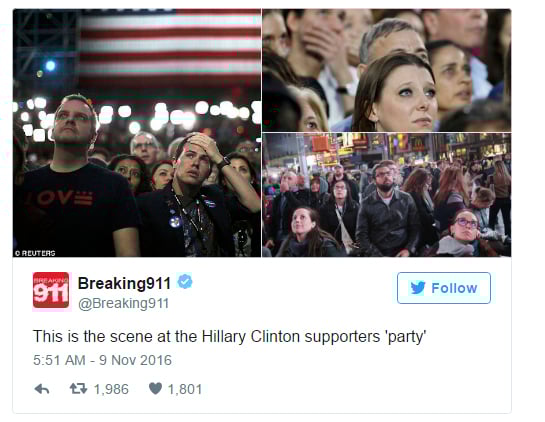View the 1,801 likes count
The width and height of the screenshot is (545, 422).
click(185, 389)
